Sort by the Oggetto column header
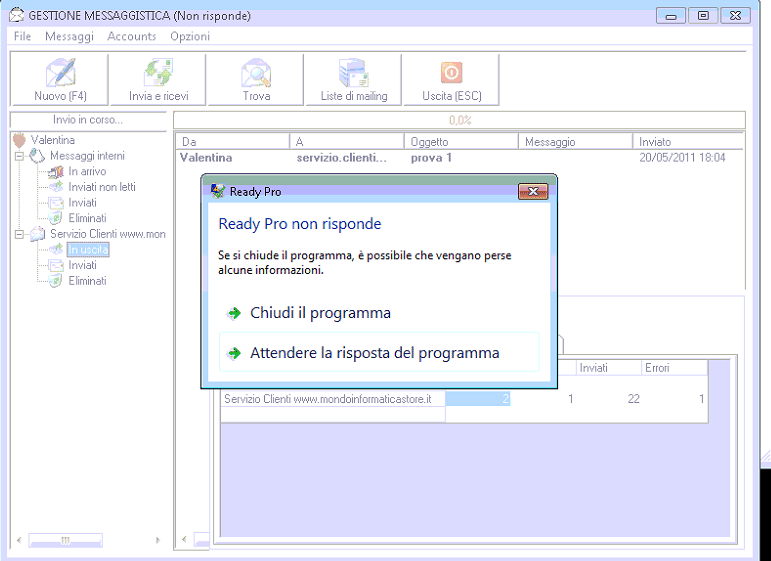Image resolution: width=771 pixels, height=561 pixels. [x=461, y=142]
